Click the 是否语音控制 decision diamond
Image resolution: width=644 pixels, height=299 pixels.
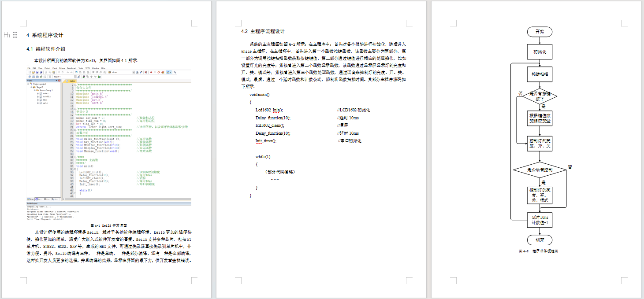[540, 170]
